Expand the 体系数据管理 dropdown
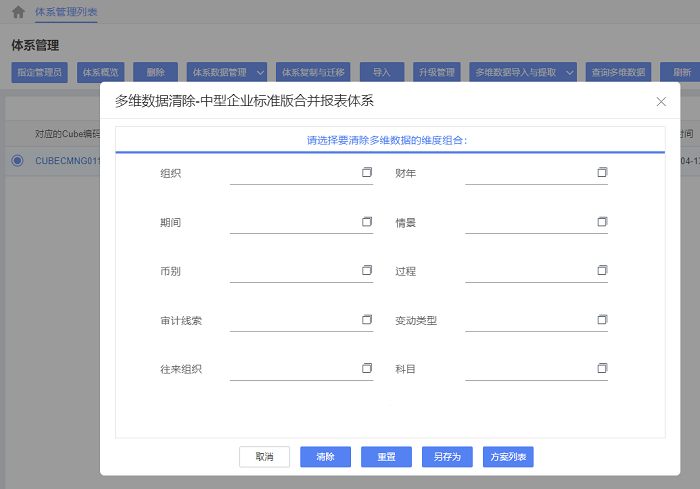This screenshot has width=700, height=489. [260, 72]
